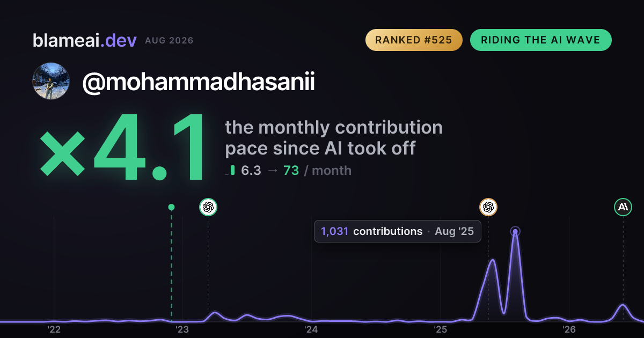Open the blameai.dev site logo
This screenshot has width=644, height=338.
point(84,40)
